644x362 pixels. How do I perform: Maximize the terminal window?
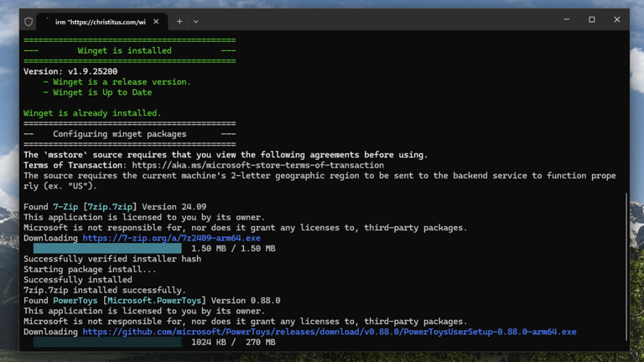click(591, 20)
